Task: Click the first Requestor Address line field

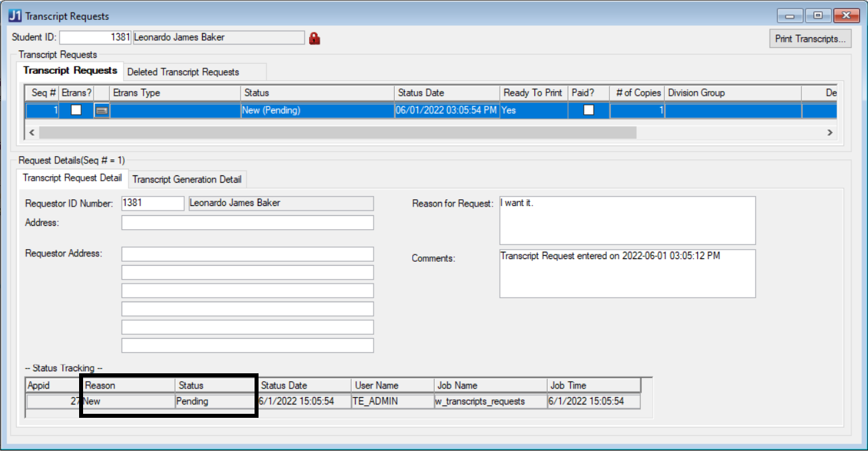Action: (x=247, y=254)
